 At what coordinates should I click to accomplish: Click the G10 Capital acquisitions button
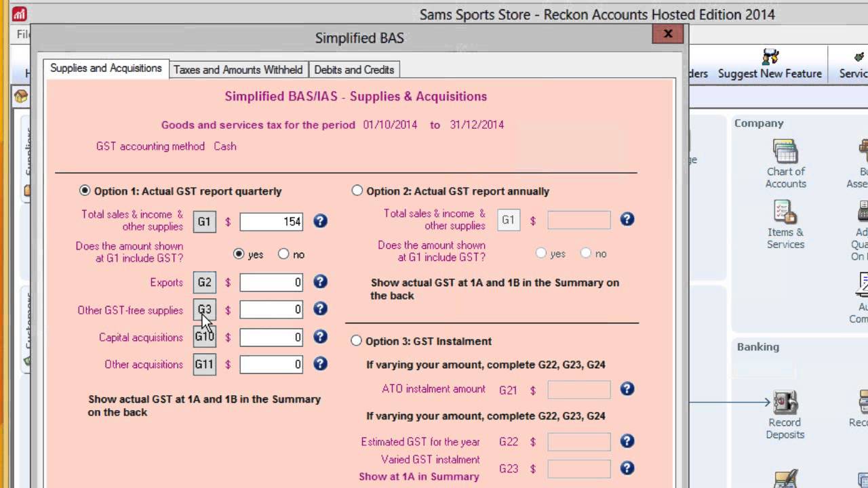point(204,337)
